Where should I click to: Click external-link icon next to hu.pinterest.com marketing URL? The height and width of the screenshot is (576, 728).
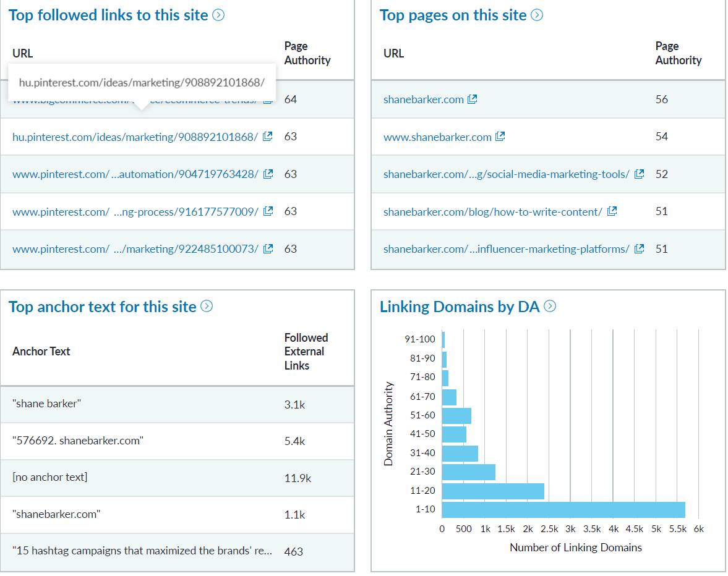point(267,137)
